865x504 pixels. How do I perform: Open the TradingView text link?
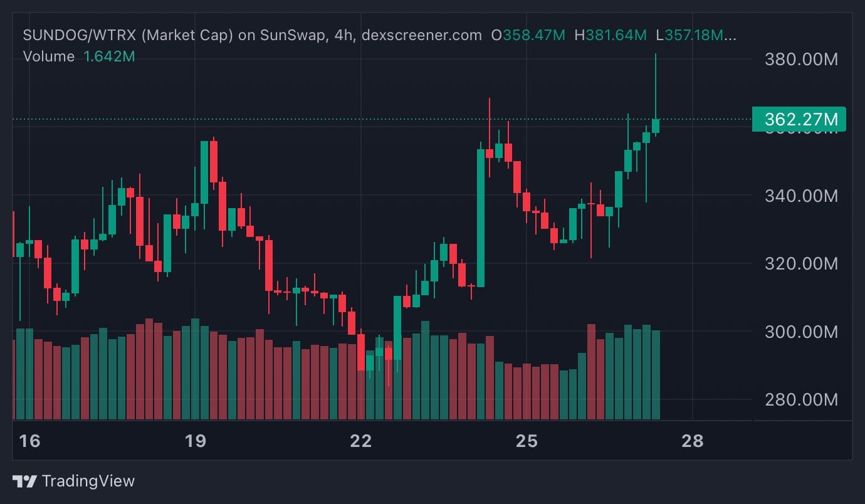pyautogui.click(x=88, y=481)
